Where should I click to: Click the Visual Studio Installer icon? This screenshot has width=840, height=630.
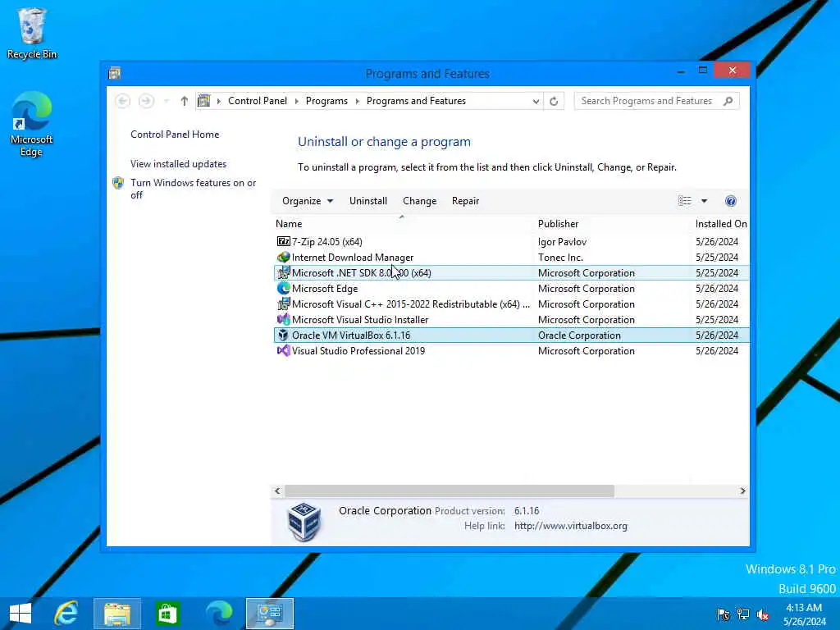[283, 319]
